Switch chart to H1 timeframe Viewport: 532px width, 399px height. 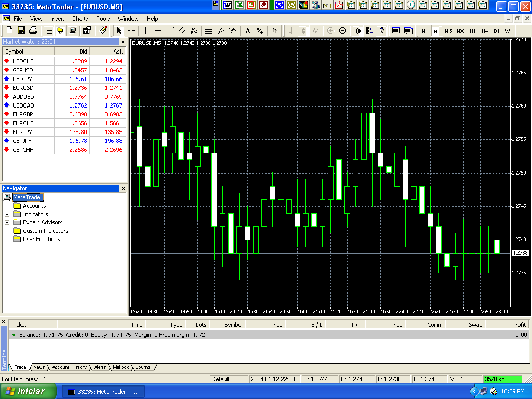(473, 31)
